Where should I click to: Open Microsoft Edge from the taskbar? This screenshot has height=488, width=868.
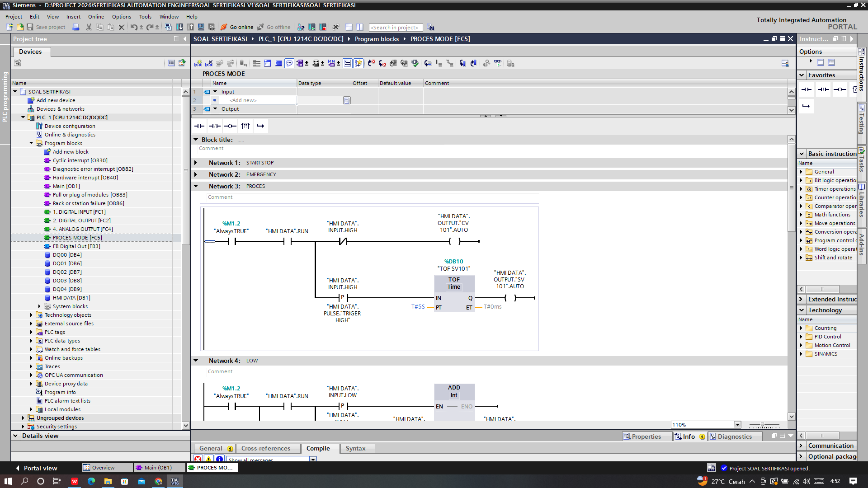[91, 481]
